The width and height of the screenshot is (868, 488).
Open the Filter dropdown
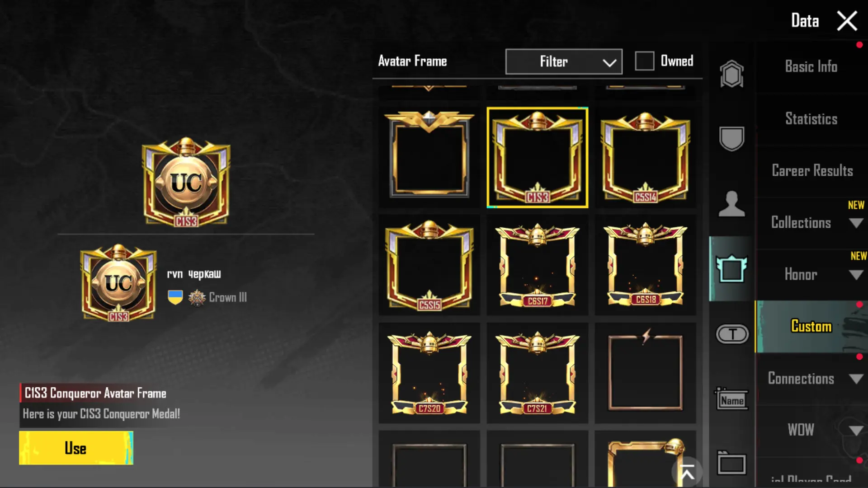click(x=564, y=61)
